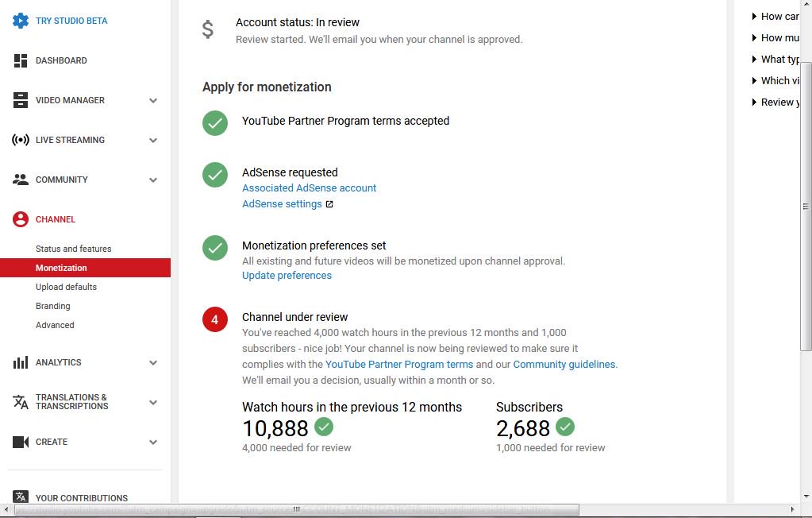Click the TRY STUDIO BETA link
This screenshot has height=518, width=812.
(71, 21)
